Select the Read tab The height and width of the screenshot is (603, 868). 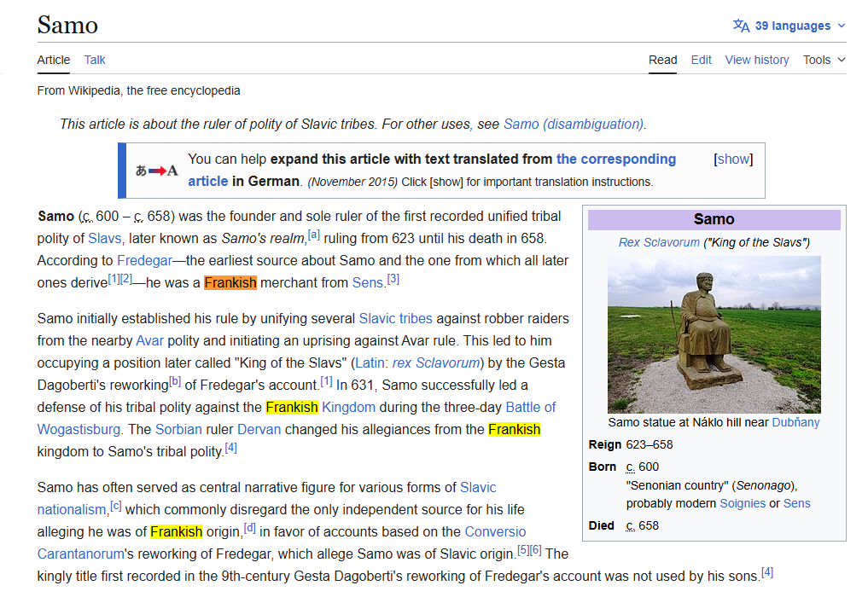coord(663,60)
